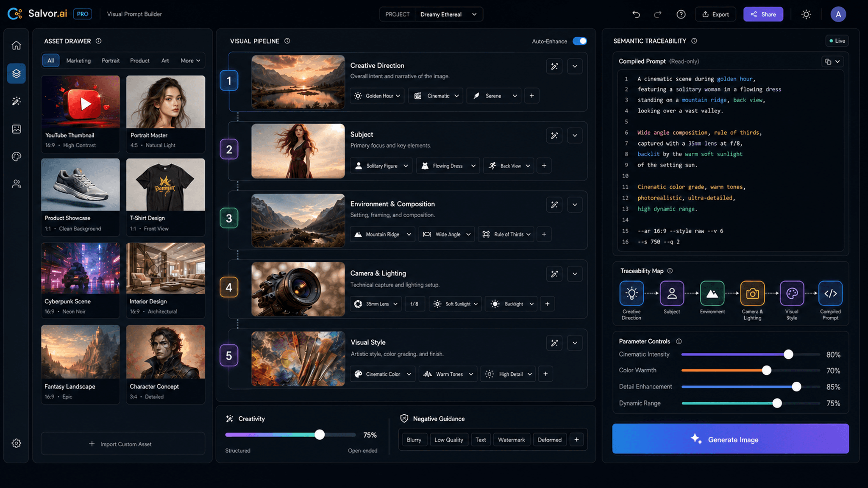Open the Golden Hour dropdown
This screenshot has height=488, width=868.
377,96
